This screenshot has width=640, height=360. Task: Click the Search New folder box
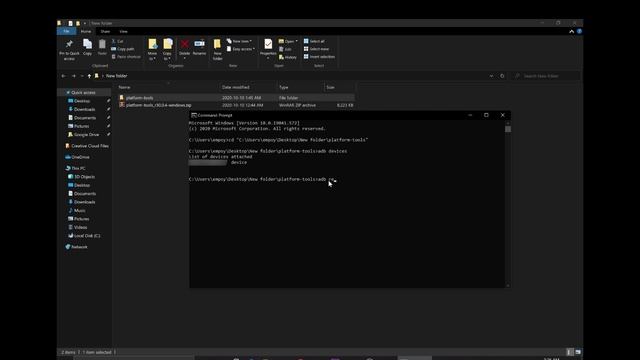click(x=547, y=76)
